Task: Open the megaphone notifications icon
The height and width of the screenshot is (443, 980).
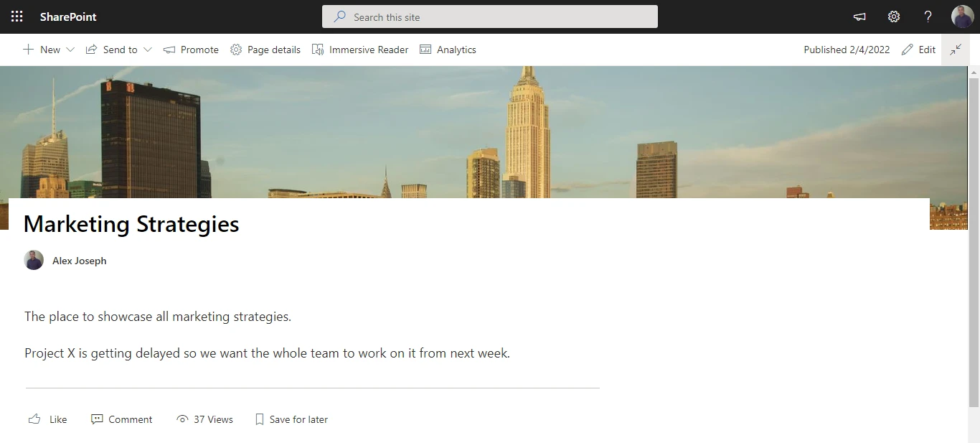Action: tap(859, 17)
